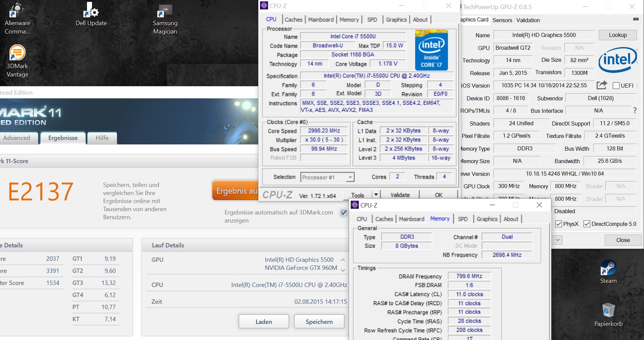Click the DRAM Frequency value 799.6 MHz

coord(469,276)
